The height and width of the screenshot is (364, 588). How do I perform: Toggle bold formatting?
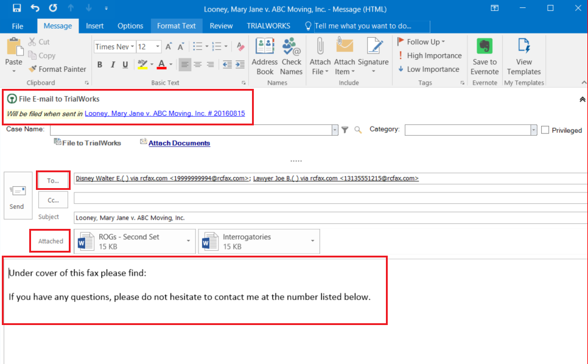coord(100,65)
